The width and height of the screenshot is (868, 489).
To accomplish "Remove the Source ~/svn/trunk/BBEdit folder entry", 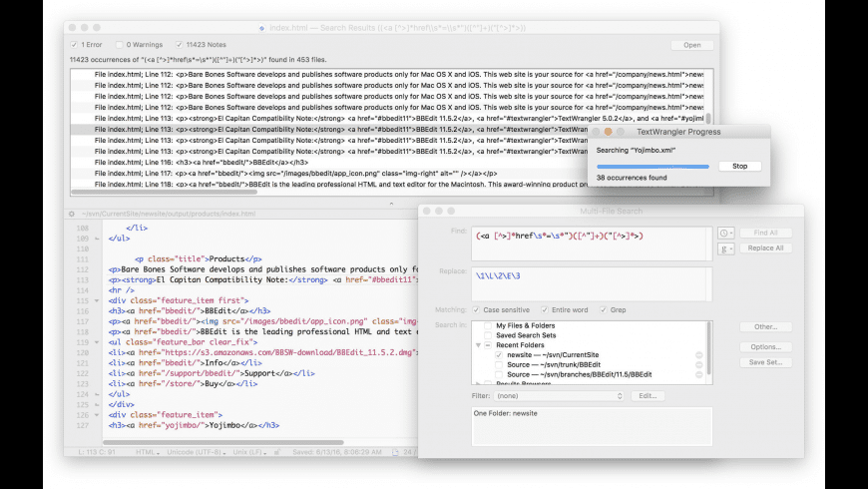I will click(699, 365).
